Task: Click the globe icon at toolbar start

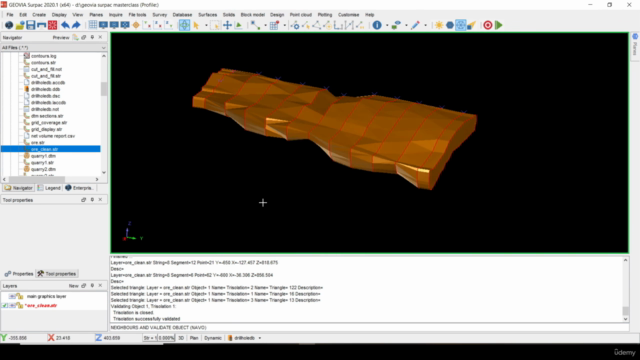Action: click(x=9, y=25)
